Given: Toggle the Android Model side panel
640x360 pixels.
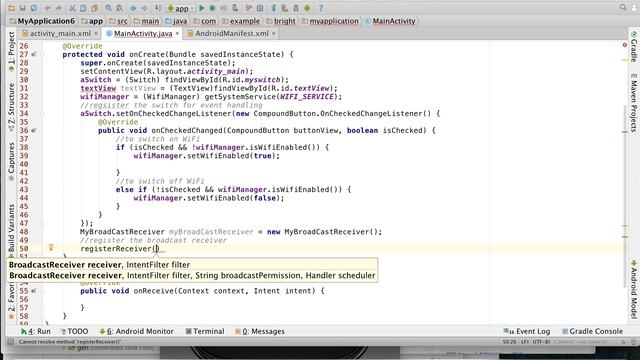Looking at the screenshot, I should tap(633, 290).
